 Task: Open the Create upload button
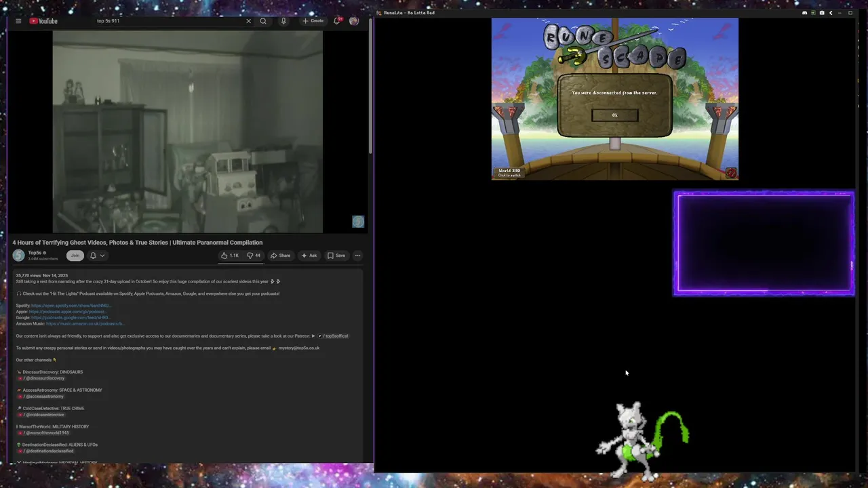pos(313,21)
